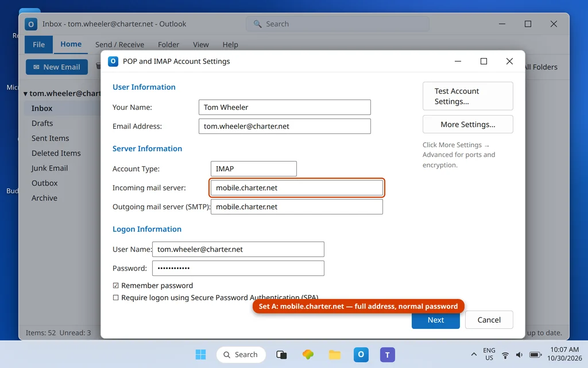Screen dimensions: 588x368
Task: Close the POP and IMAP Account Settings dialog
Action: [509, 61]
